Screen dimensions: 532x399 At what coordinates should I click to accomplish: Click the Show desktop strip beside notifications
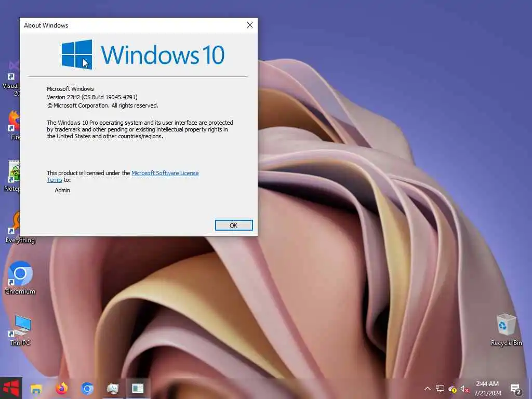click(530, 389)
